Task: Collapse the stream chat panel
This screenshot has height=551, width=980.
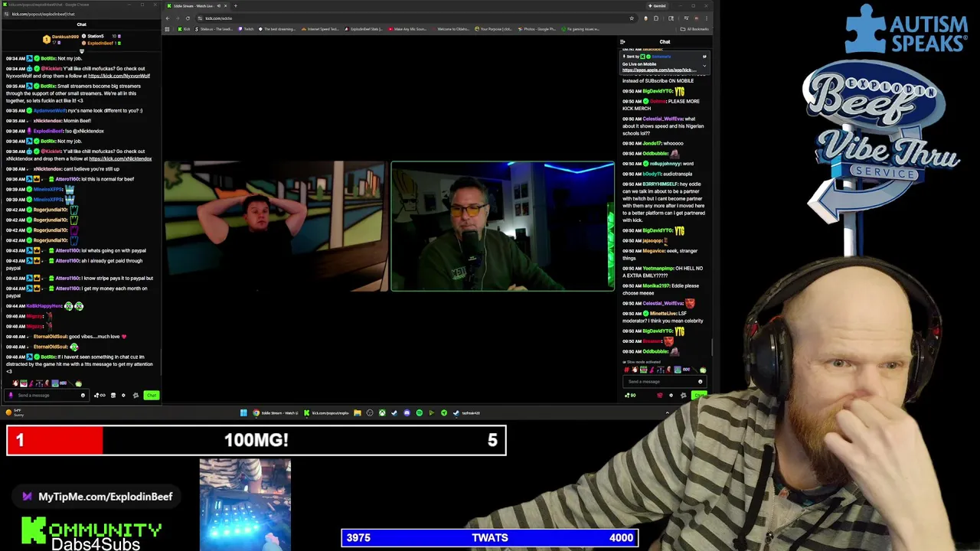Action: click(622, 42)
